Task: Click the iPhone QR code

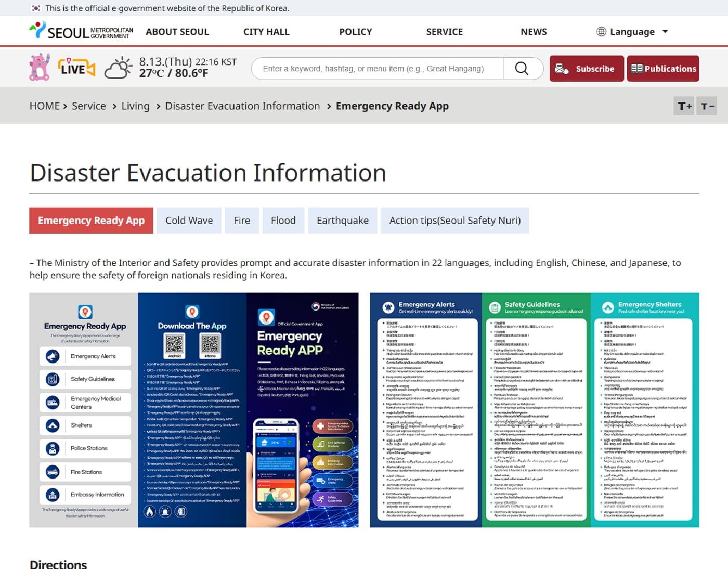Action: (x=210, y=344)
